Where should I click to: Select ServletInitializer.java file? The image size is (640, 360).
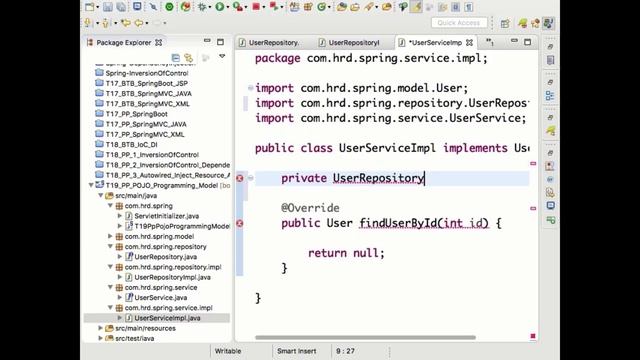coord(167,216)
